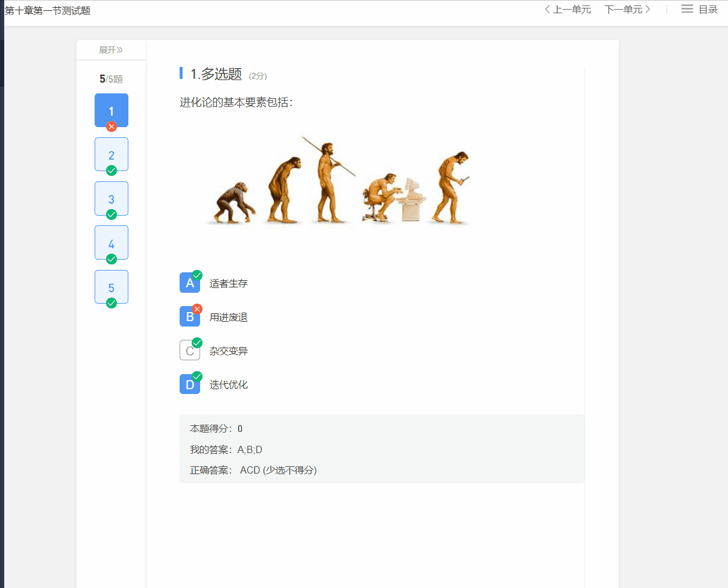Click the 5/5题 progress counter
728x588 pixels.
(111, 79)
